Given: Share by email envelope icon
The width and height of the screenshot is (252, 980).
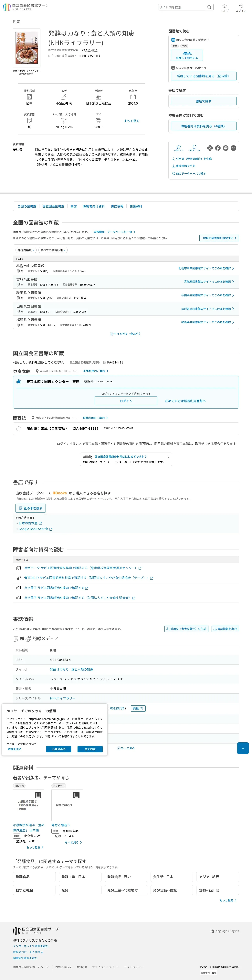Looking at the screenshot, I should 233,148.
